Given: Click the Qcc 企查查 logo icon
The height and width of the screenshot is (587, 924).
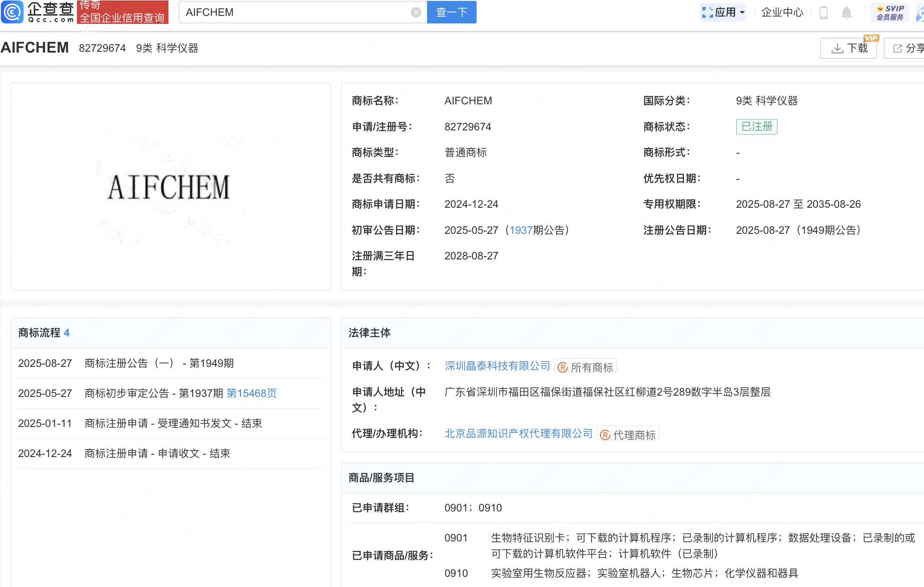Looking at the screenshot, I should [12, 12].
